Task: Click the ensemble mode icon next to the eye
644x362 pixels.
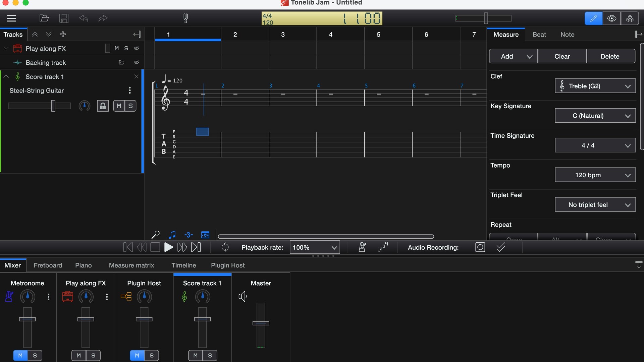Action: 630,18
